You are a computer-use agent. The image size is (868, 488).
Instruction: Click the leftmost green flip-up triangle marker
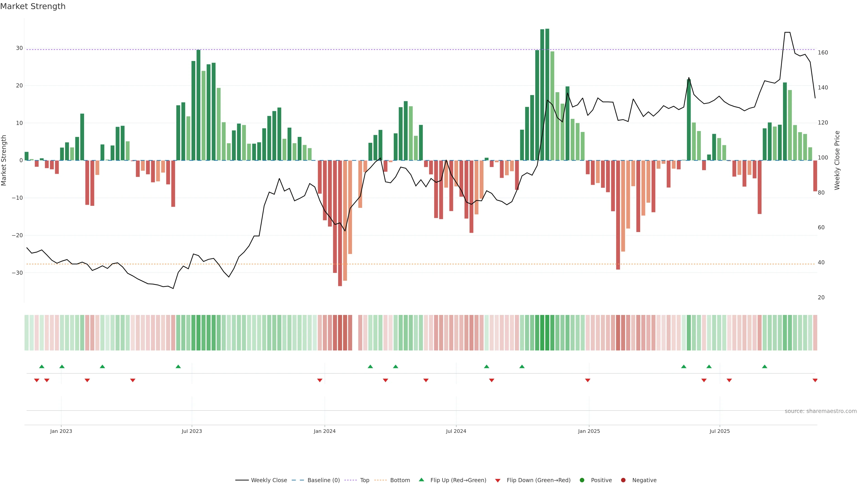point(42,366)
